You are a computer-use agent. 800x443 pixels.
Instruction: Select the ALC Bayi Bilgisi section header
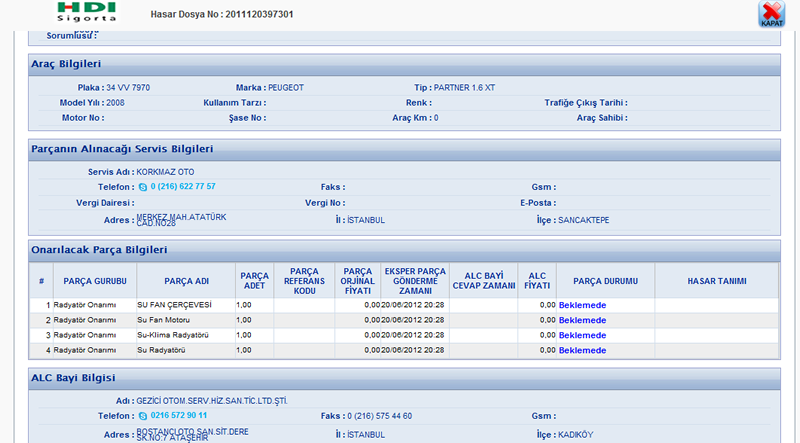pos(75,378)
